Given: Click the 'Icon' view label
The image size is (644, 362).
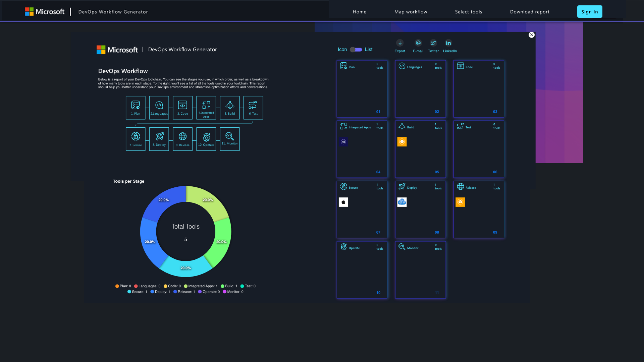Looking at the screenshot, I should click(342, 49).
